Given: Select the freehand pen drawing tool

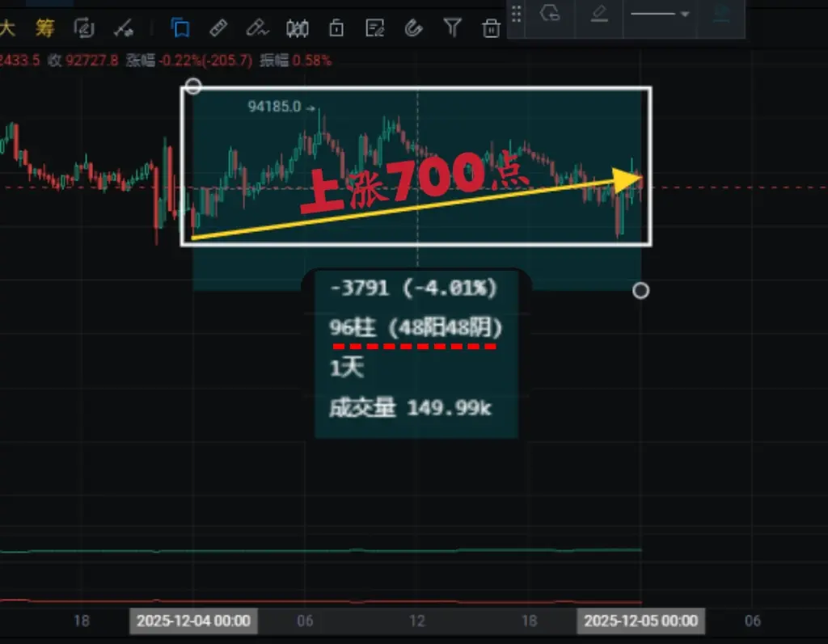Looking at the screenshot, I should [257, 27].
